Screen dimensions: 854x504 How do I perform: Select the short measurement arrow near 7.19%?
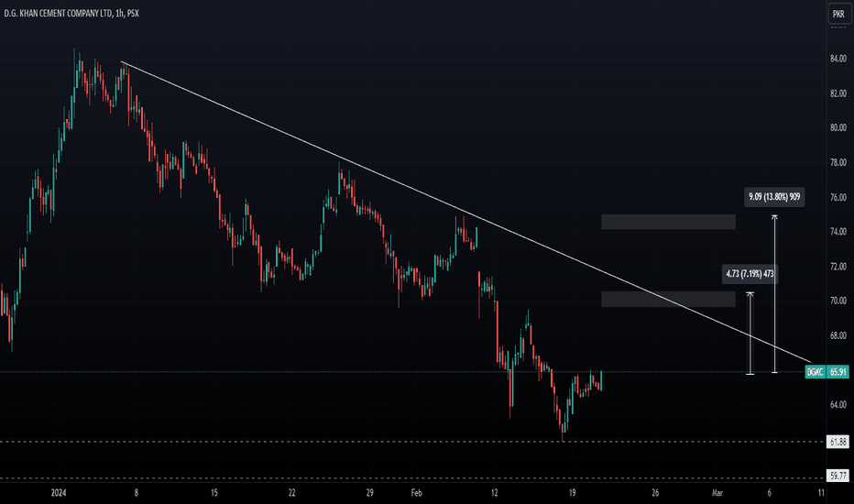(x=750, y=334)
